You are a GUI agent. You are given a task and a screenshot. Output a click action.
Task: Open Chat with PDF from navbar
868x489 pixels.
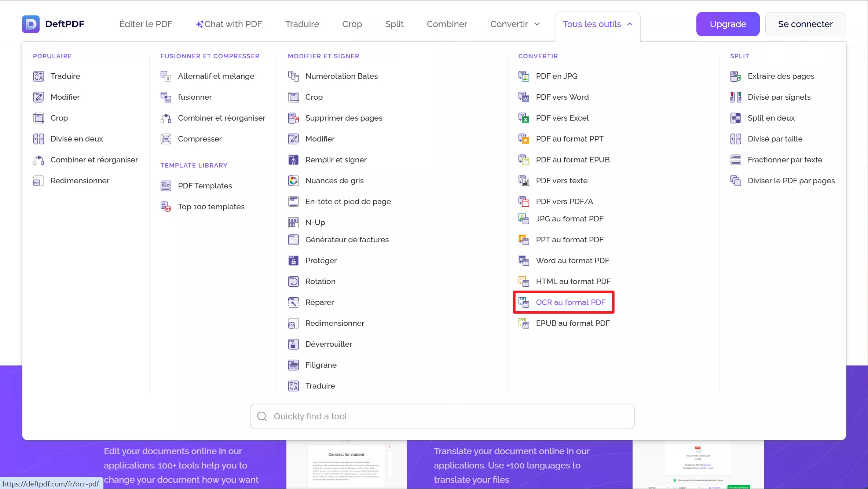click(x=229, y=24)
